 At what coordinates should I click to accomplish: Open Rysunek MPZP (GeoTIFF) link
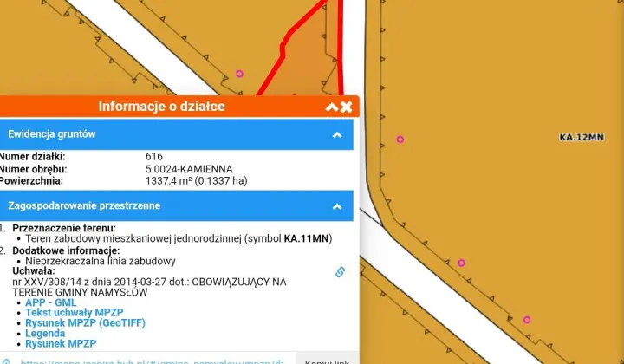tap(86, 323)
